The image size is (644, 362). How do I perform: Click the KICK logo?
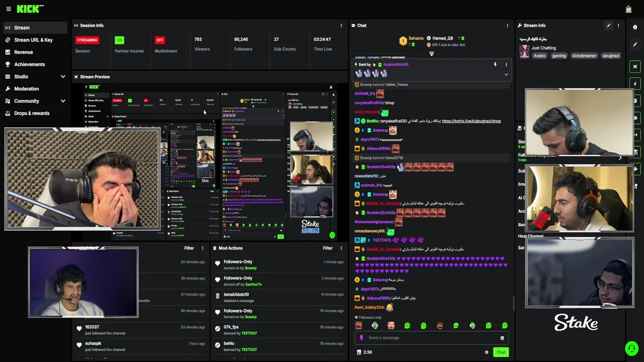pyautogui.click(x=30, y=9)
